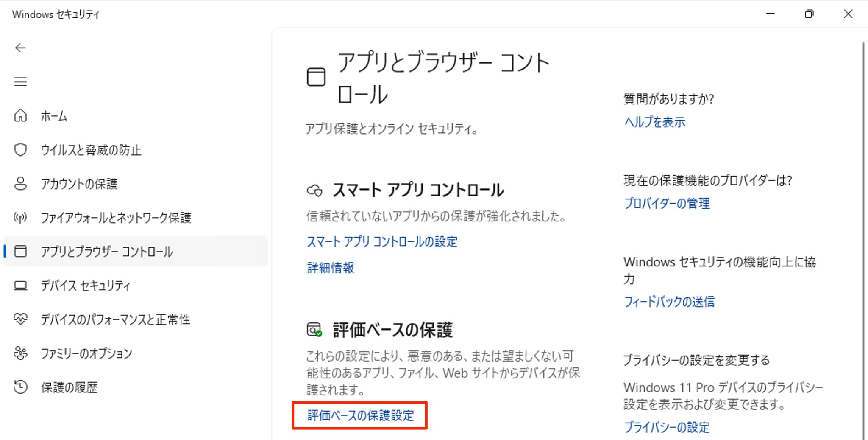Click the firewall network antenna icon
868x440 pixels.
click(x=20, y=218)
